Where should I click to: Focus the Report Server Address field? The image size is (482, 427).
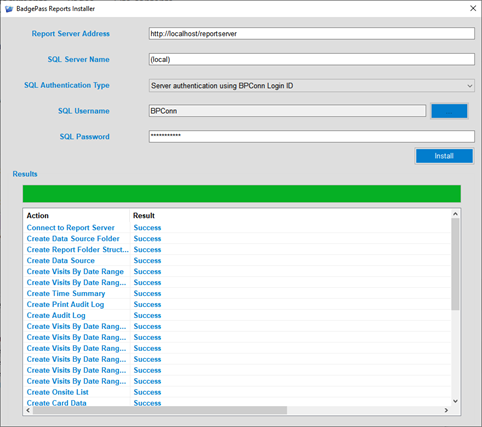tap(312, 34)
